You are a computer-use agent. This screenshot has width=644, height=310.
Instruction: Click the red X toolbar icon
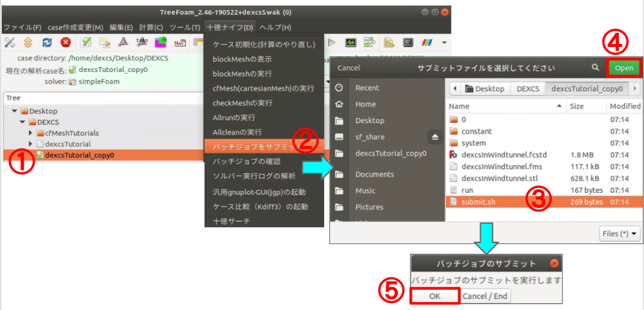(65, 42)
